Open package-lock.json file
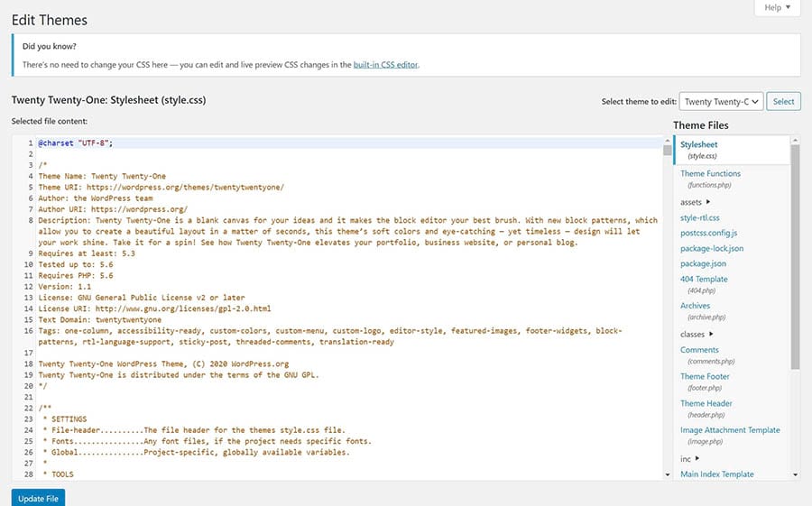Screen dimensions: 812x506 pos(712,248)
